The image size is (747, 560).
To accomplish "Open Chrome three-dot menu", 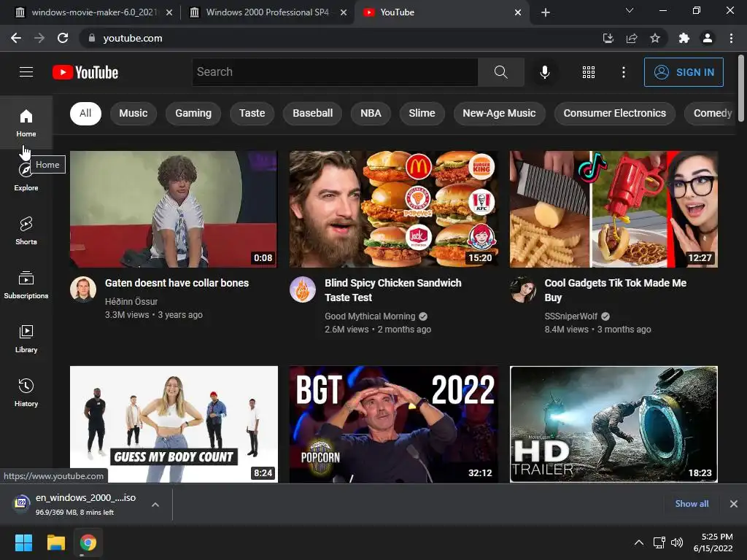I will point(731,38).
